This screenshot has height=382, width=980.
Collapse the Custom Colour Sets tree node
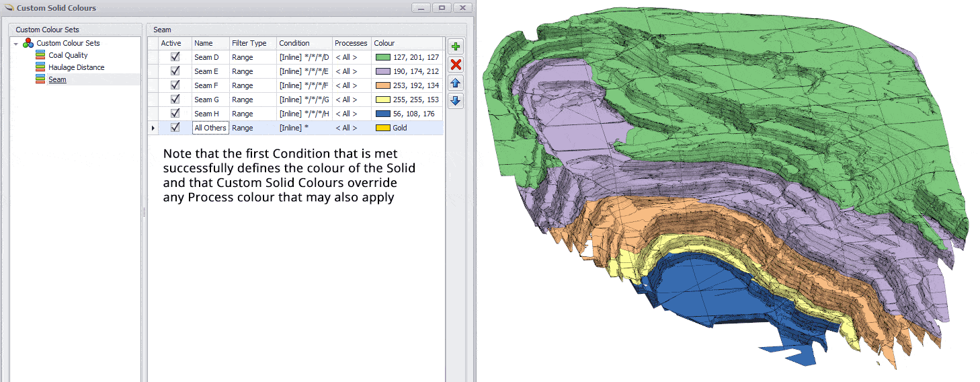[x=15, y=44]
